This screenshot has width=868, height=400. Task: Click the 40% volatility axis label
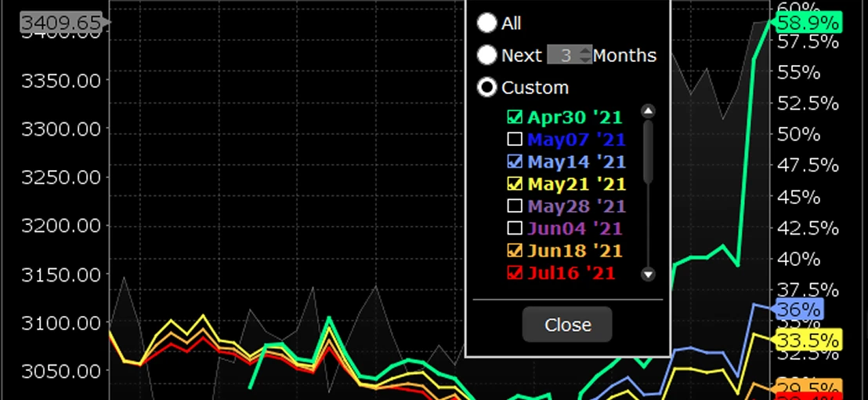799,259
